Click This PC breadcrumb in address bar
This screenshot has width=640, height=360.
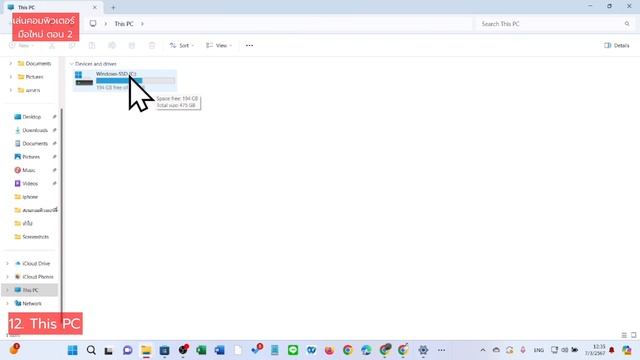[x=124, y=24]
